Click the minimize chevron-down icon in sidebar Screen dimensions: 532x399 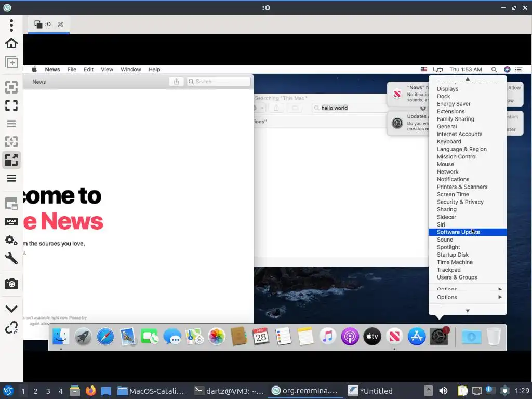click(x=11, y=309)
